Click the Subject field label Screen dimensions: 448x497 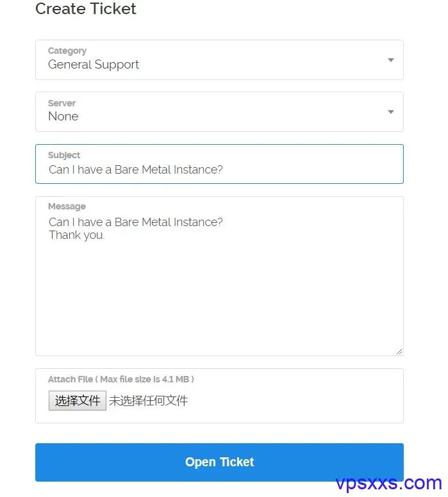coord(64,155)
